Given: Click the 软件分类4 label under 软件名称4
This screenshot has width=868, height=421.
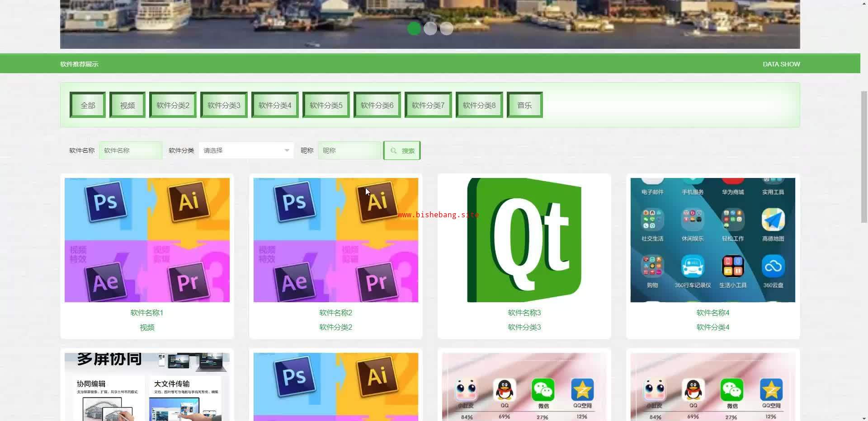Looking at the screenshot, I should [x=713, y=327].
